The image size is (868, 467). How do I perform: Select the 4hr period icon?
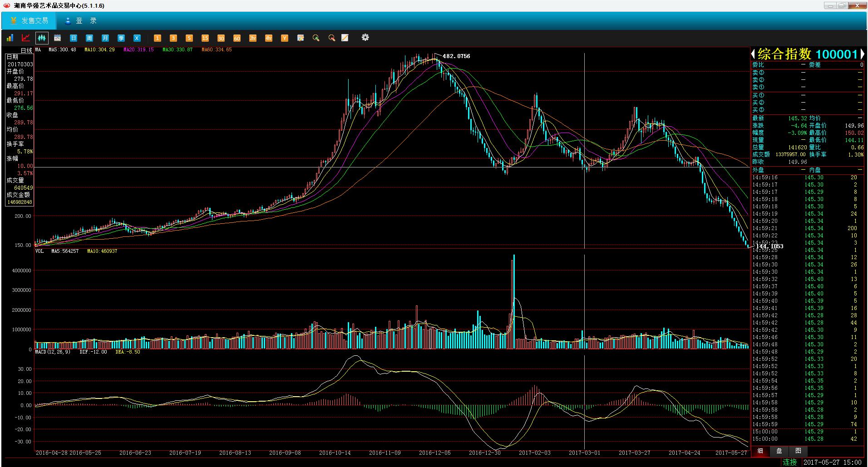pyautogui.click(x=269, y=38)
